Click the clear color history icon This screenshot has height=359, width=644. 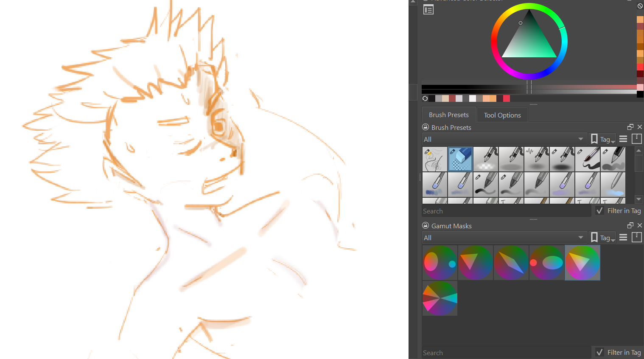[640, 6]
